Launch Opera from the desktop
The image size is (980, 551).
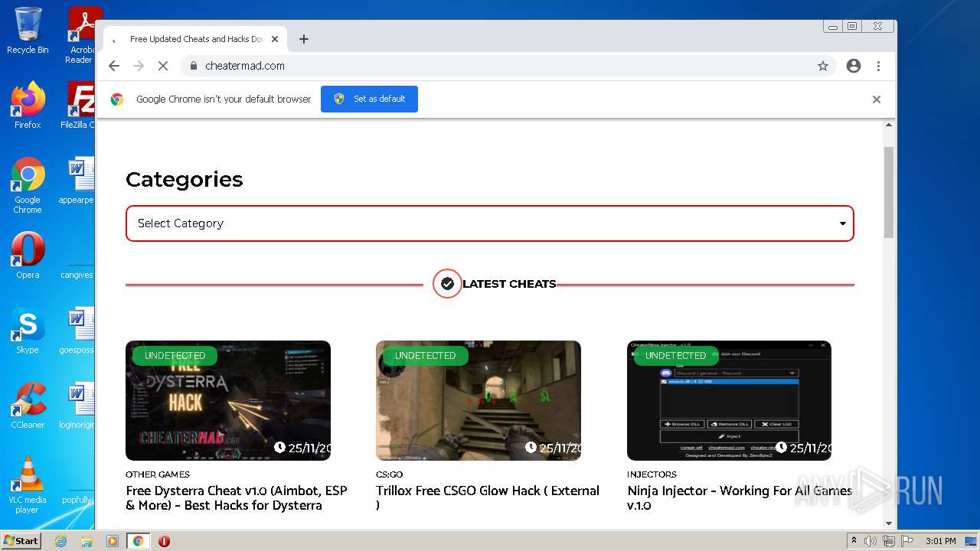(28, 256)
